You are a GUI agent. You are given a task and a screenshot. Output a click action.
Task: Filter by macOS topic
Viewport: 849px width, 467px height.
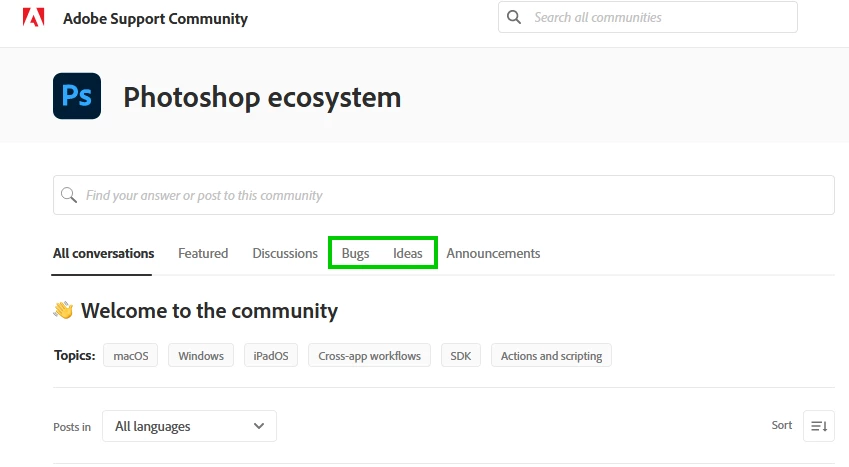[130, 355]
